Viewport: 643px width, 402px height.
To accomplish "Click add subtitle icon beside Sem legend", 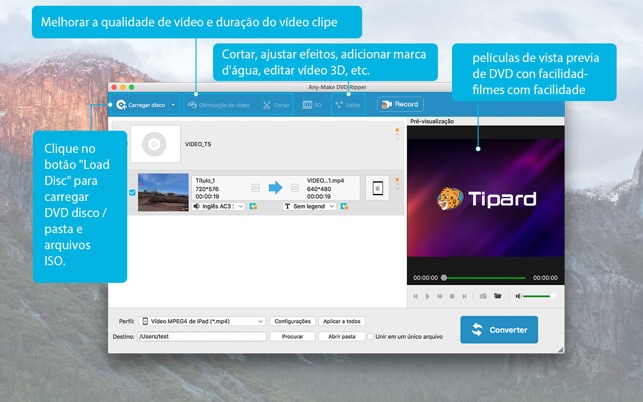I will point(344,206).
